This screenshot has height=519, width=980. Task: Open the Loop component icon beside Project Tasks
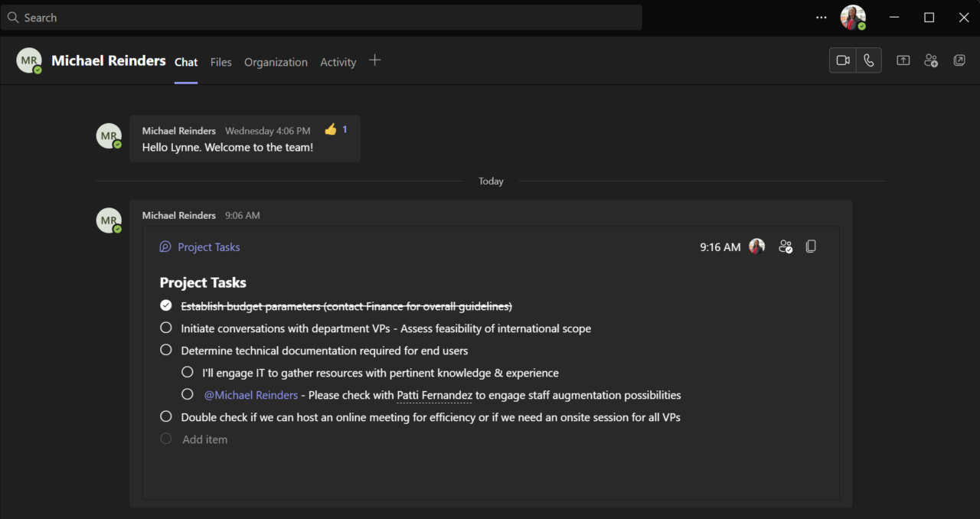165,246
